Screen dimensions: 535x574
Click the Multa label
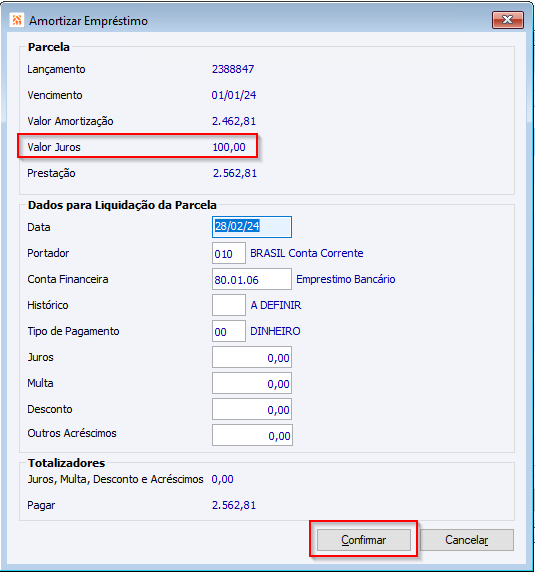pyautogui.click(x=40, y=383)
